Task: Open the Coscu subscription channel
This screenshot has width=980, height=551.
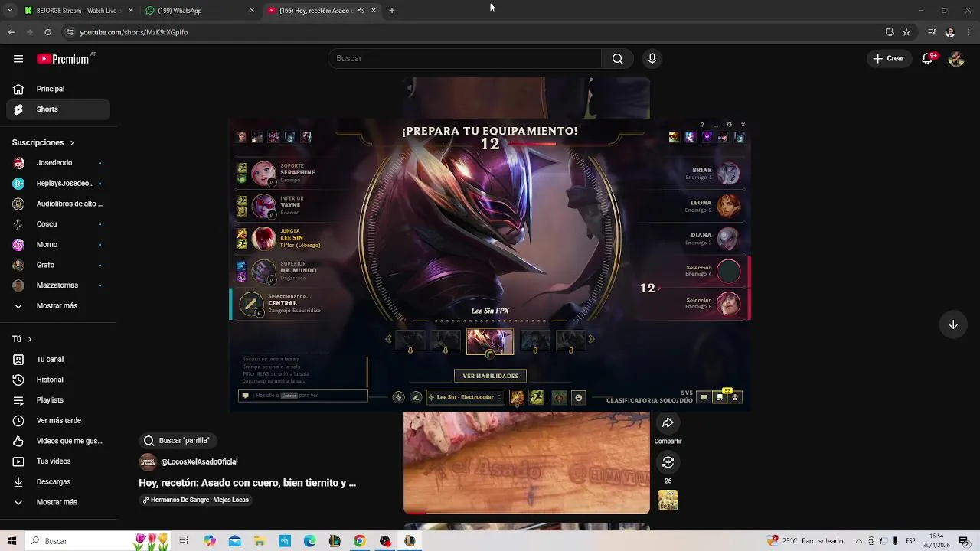Action: pyautogui.click(x=58, y=224)
